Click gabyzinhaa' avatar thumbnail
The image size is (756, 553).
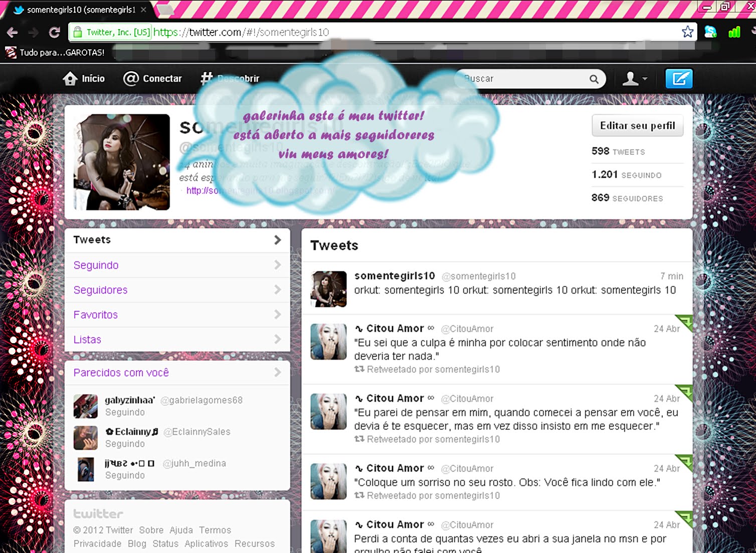pyautogui.click(x=86, y=406)
